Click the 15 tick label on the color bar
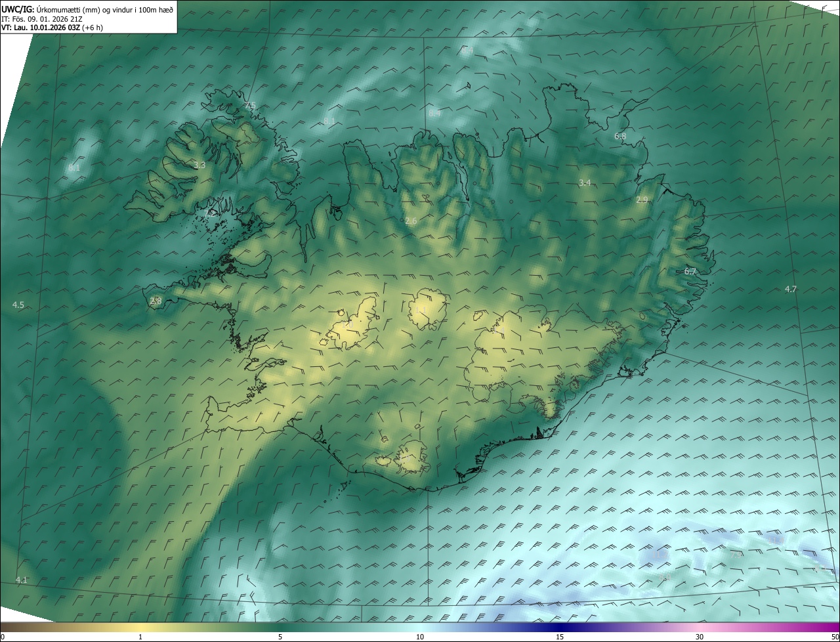Image resolution: width=840 pixels, height=642 pixels. click(x=560, y=637)
